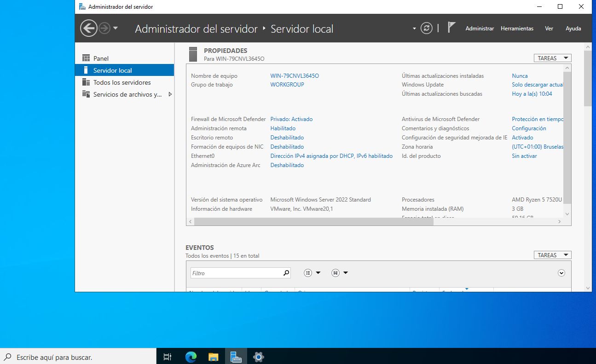Click the Zona horaria label

(417, 147)
